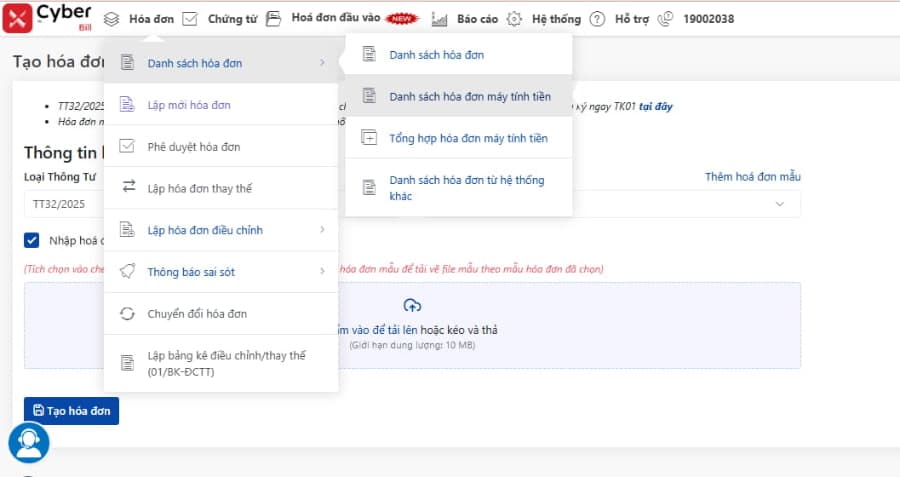Click the Danh sách hóa đơn từ hệ thống khác icon
This screenshot has width=900, height=477.
(x=369, y=187)
